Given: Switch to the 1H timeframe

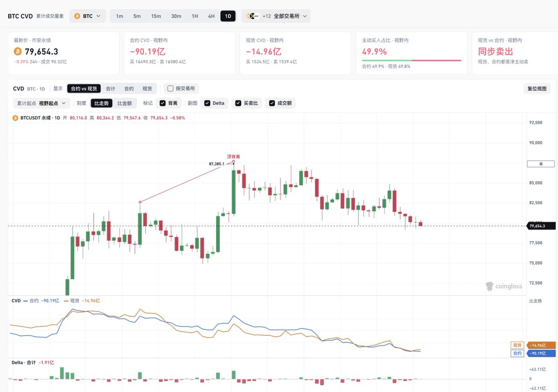Looking at the screenshot, I should [195, 16].
